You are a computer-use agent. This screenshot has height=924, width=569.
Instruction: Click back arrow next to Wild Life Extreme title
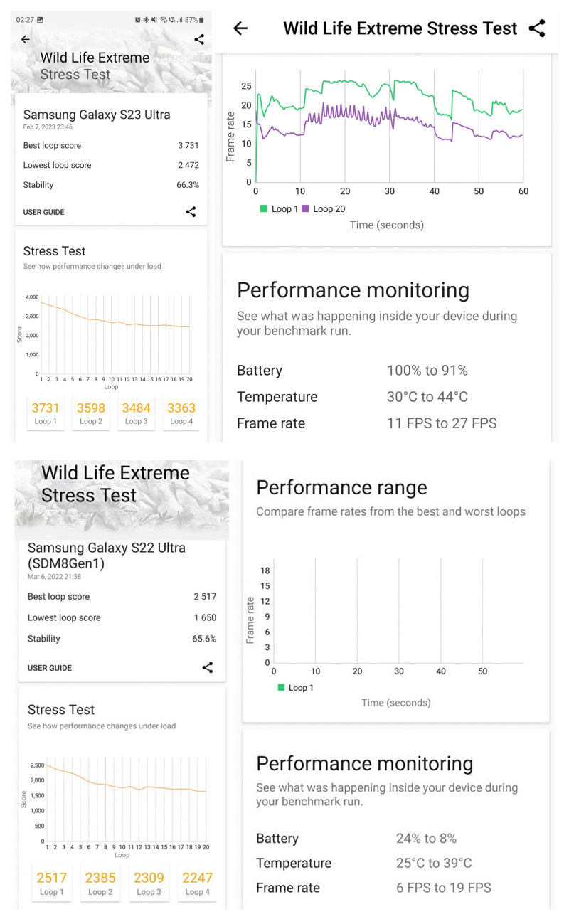(240, 28)
